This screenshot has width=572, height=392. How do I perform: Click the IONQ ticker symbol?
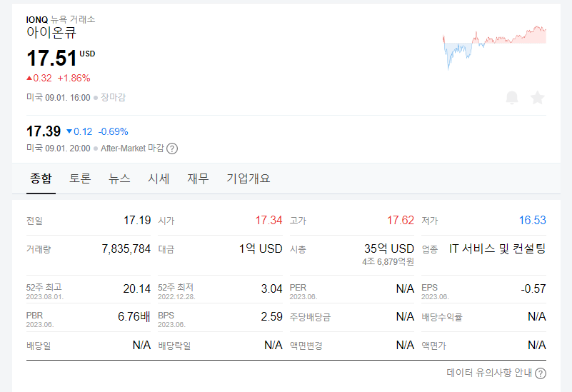pyautogui.click(x=37, y=20)
